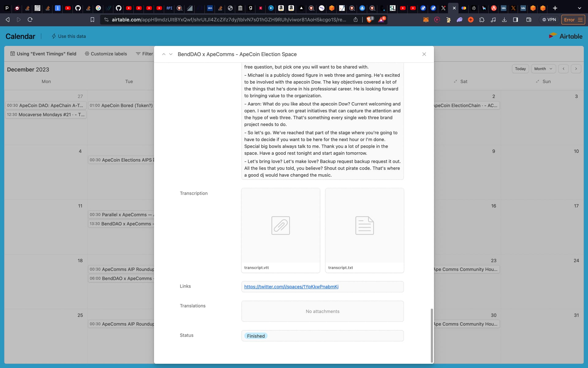588x368 pixels.
Task: Go to previous month arrow
Action: tap(563, 69)
